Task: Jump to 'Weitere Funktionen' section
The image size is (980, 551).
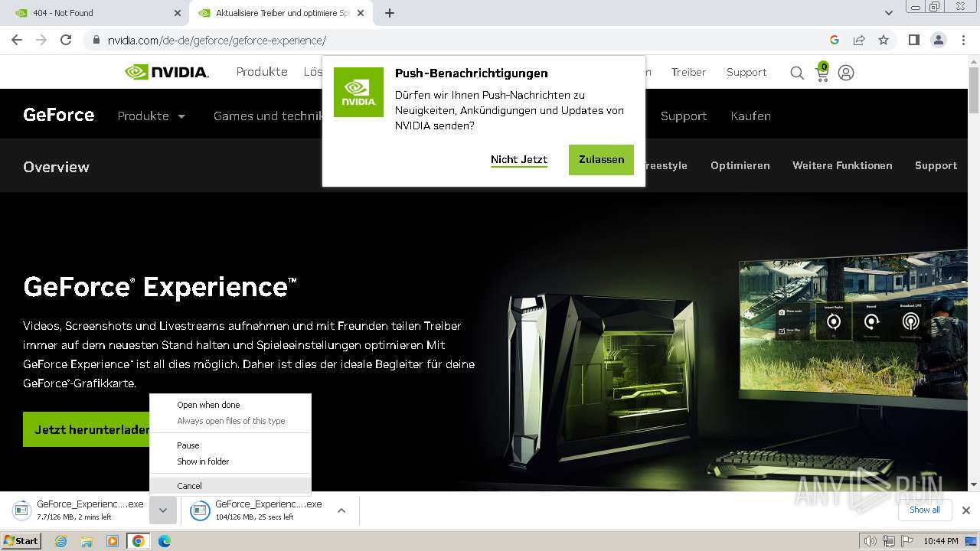Action: pos(842,165)
